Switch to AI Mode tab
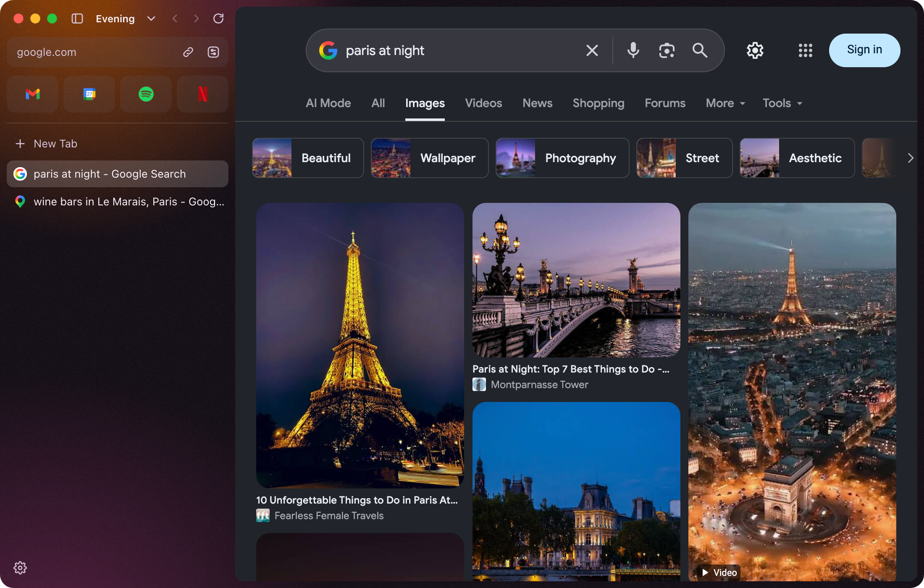 click(328, 103)
